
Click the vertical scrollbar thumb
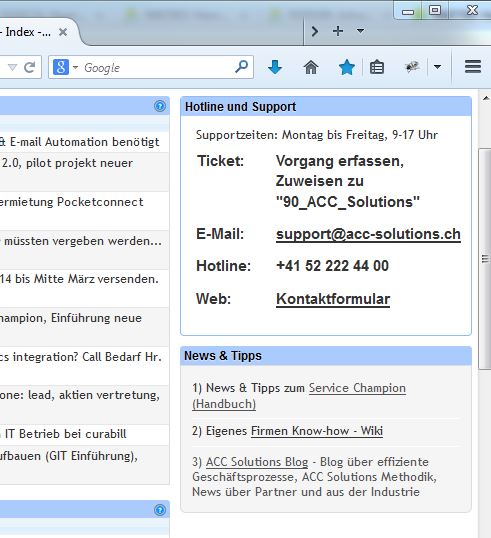point(485,259)
